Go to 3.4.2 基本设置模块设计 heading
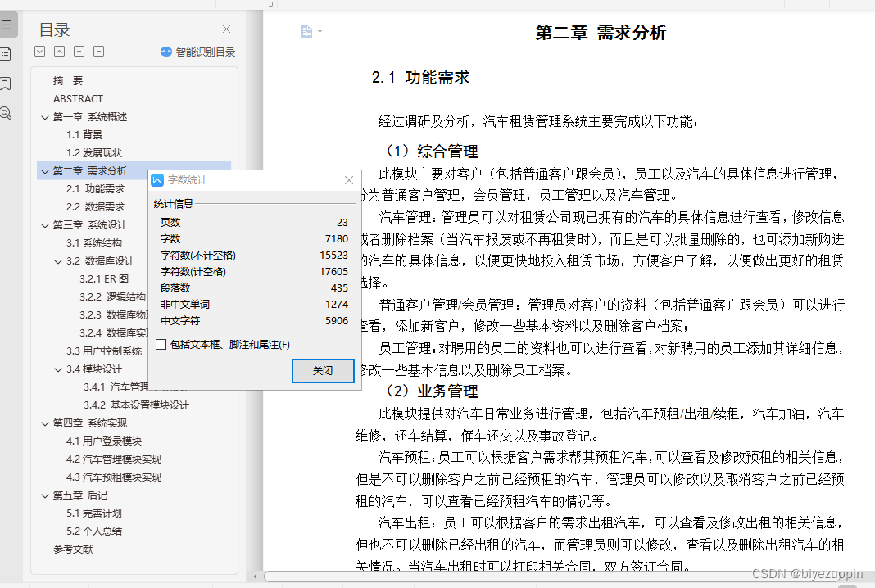This screenshot has height=588, width=875. pos(136,405)
